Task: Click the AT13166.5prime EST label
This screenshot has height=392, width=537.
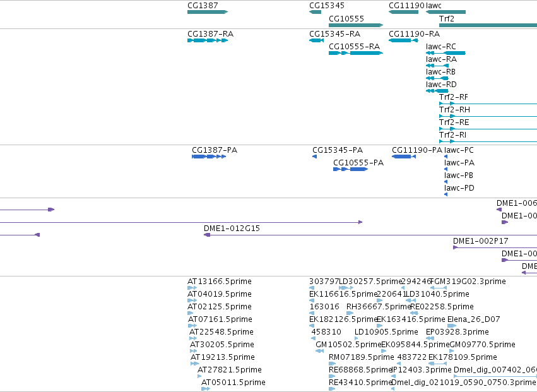Action: pos(220,282)
